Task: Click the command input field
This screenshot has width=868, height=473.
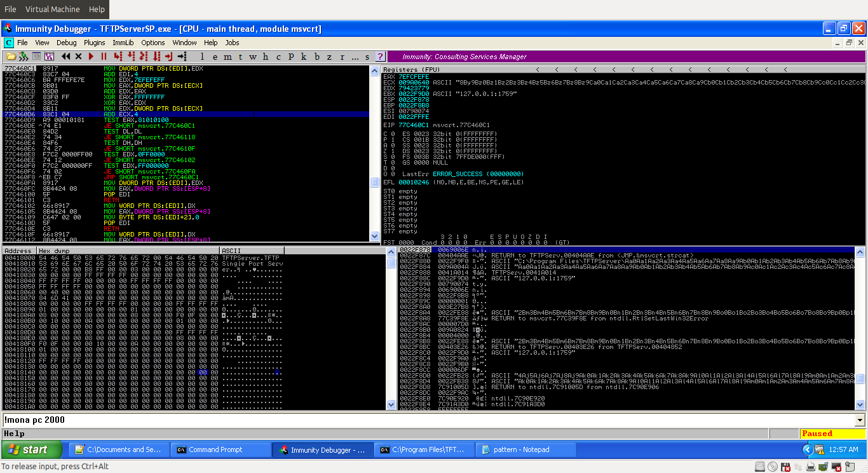Action: [x=429, y=420]
